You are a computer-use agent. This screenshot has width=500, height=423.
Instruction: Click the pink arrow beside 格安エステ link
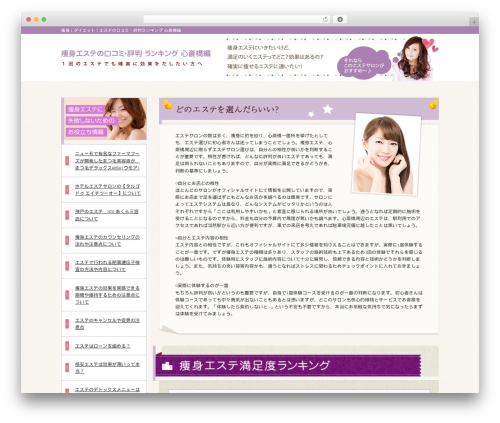coord(67,367)
